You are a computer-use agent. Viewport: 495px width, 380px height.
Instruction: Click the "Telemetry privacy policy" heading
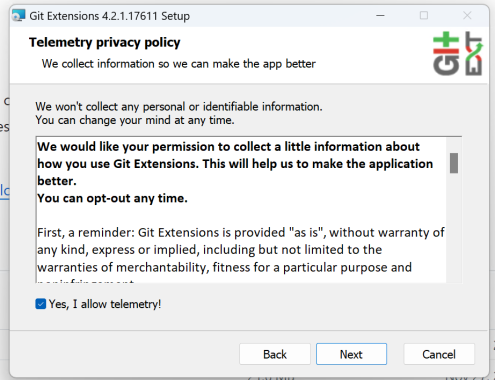point(105,42)
